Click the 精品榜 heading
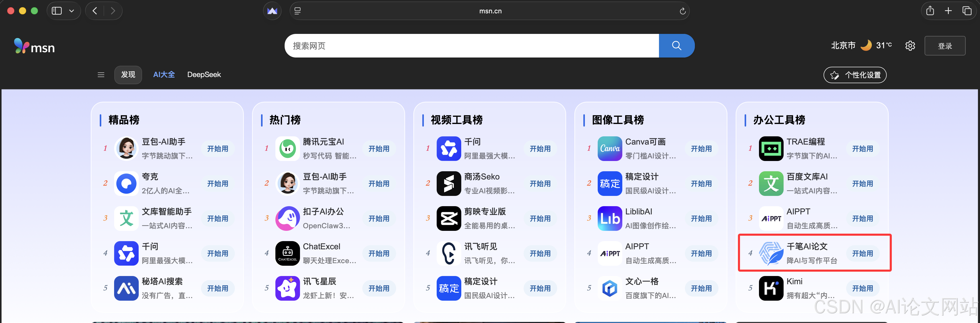Viewport: 980px width, 323px height. tap(124, 120)
